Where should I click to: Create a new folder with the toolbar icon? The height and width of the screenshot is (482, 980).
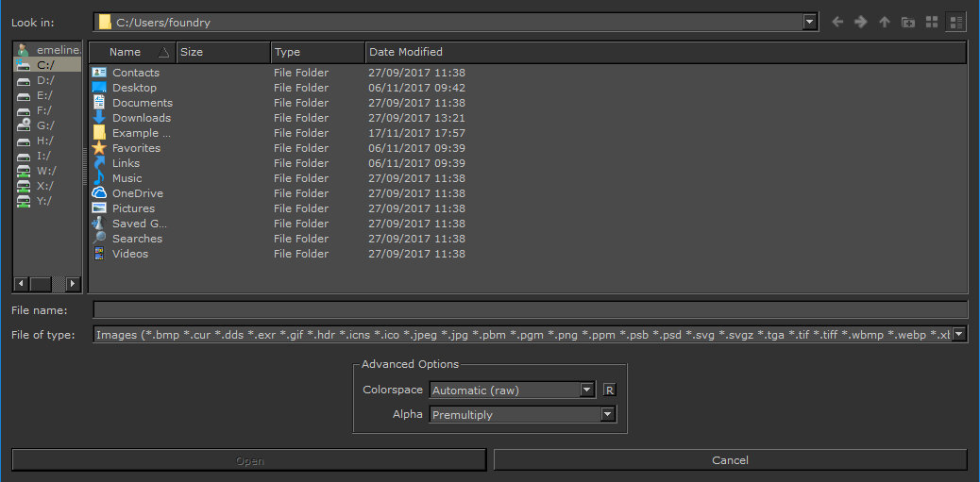click(x=907, y=22)
